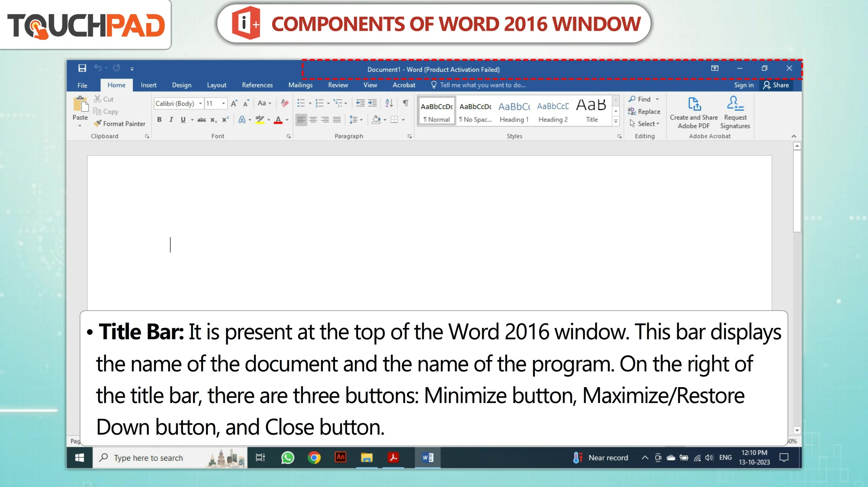868x487 pixels.
Task: Click the Multilevel List icon
Action: [x=338, y=103]
